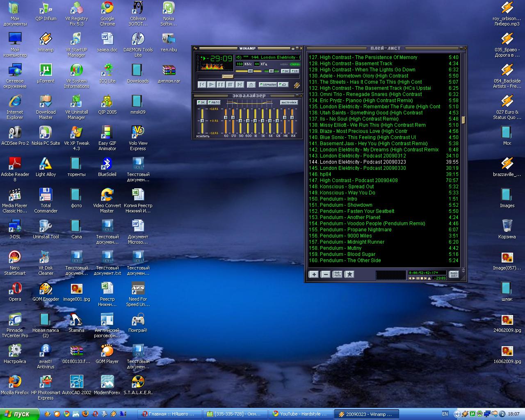Image resolution: width=525 pixels, height=420 pixels.
Task: Switch to [335-335-728] taskbar window
Action: (235, 414)
